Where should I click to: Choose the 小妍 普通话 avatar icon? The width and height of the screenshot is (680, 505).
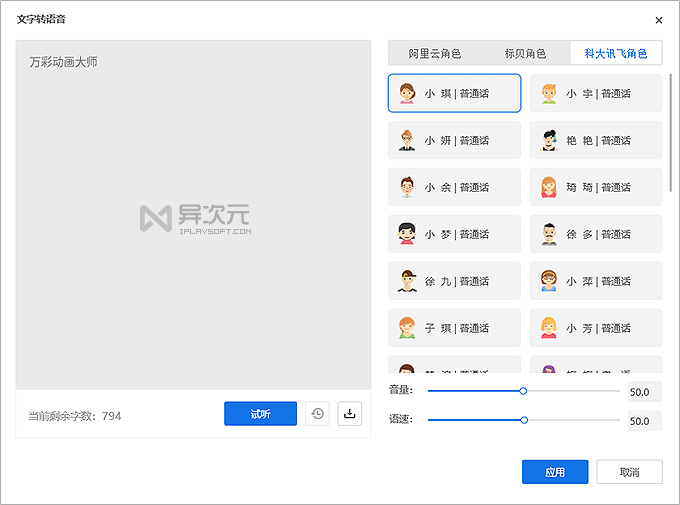(x=407, y=140)
